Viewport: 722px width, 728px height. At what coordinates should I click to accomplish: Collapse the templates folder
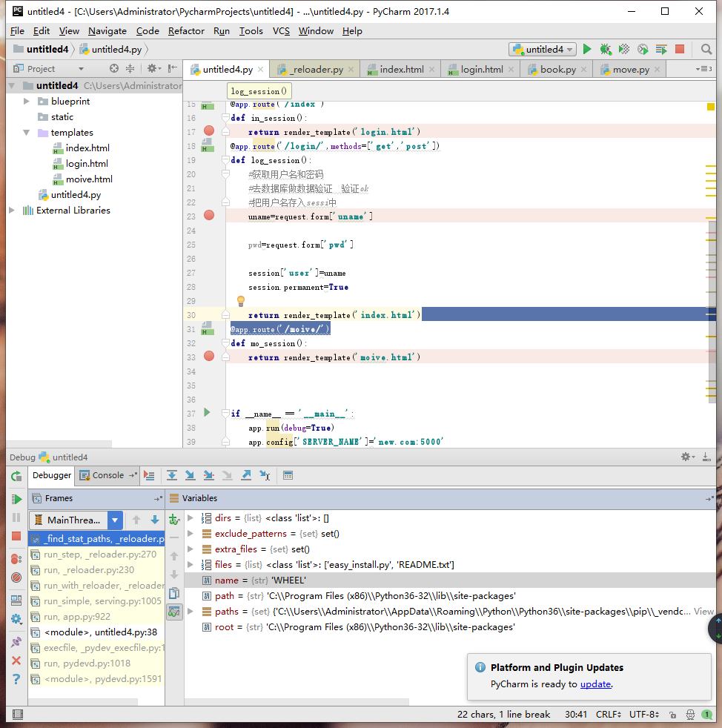coord(27,132)
